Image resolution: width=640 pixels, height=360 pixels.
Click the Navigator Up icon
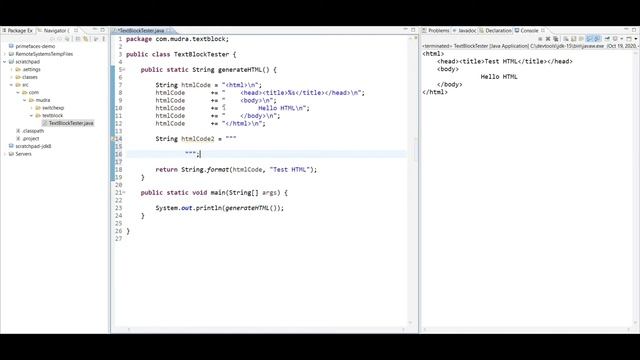(67, 39)
